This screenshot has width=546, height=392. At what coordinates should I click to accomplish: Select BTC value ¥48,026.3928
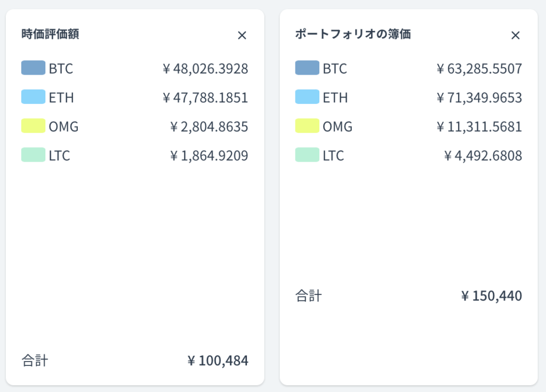205,69
